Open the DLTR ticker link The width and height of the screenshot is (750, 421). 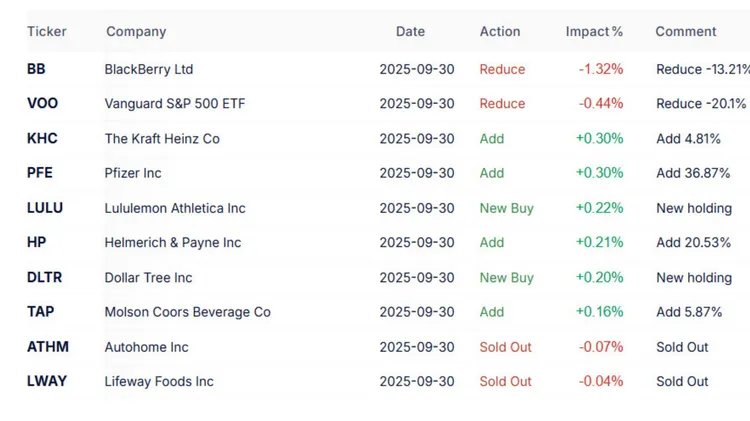point(44,277)
